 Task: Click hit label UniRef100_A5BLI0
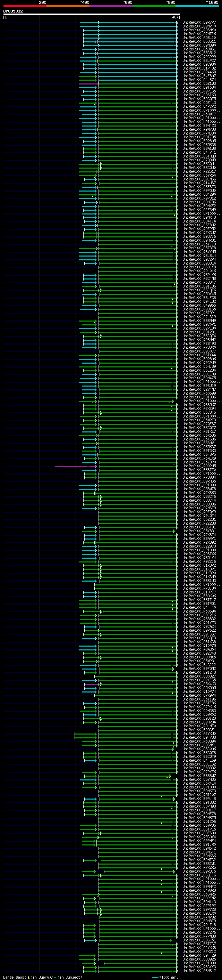coord(199,38)
